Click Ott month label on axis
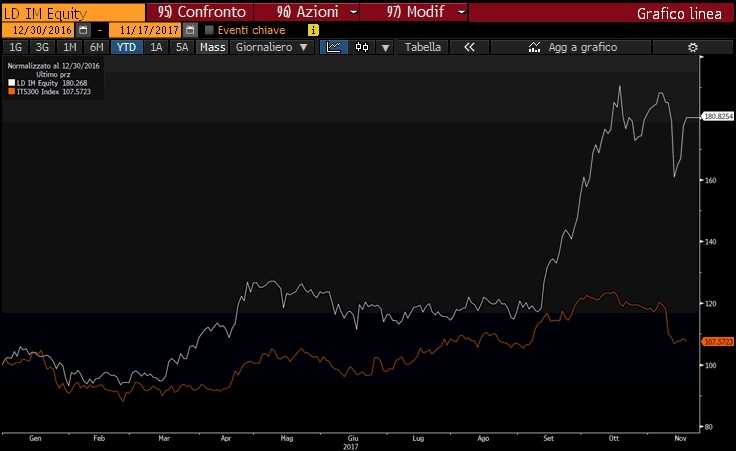 [613, 438]
